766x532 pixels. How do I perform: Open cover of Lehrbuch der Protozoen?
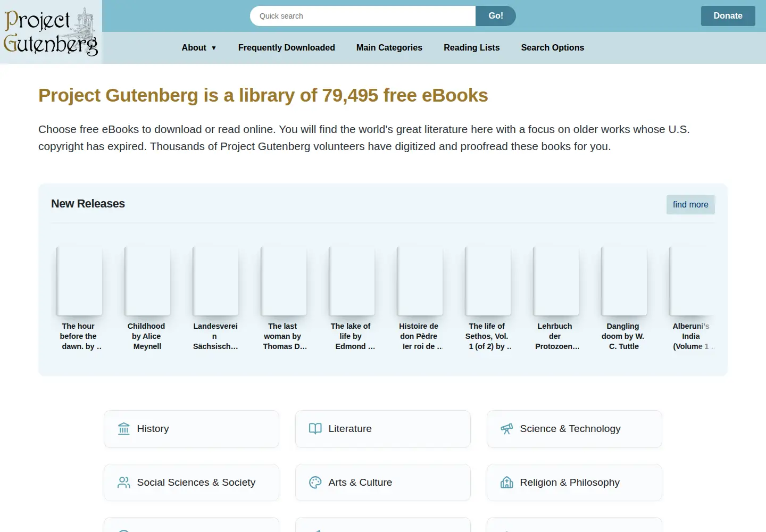(x=556, y=281)
